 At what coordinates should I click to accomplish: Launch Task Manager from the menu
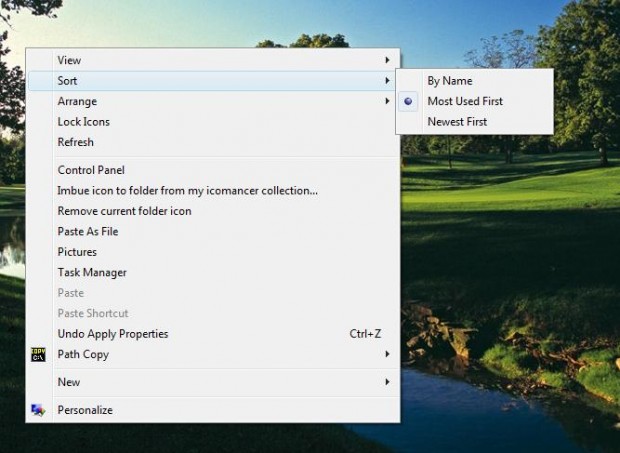(92, 272)
